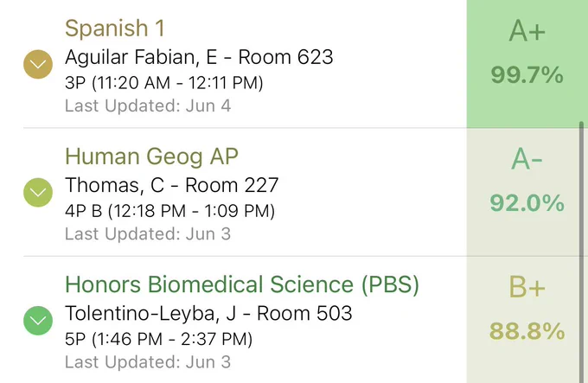Click teacher Thomas, C - Room 227
588x383 pixels.
pyautogui.click(x=172, y=186)
